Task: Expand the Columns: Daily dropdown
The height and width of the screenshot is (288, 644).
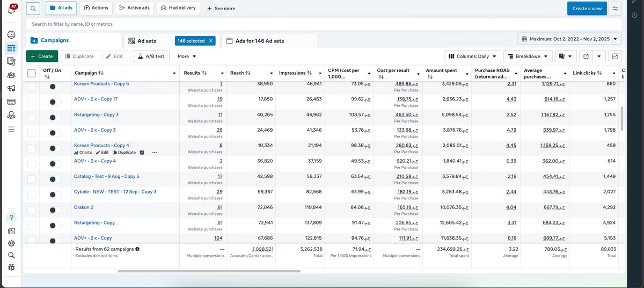Action: point(473,56)
